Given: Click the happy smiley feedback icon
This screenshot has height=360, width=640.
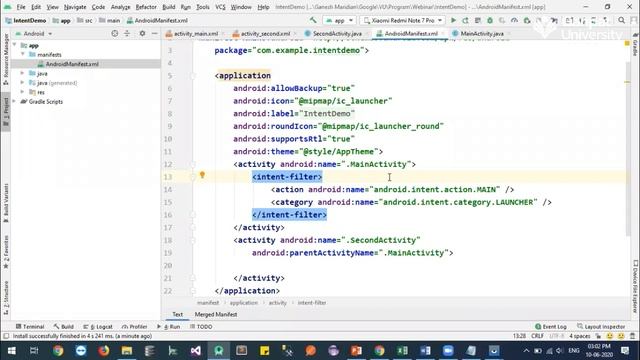Looking at the screenshot, I should tap(609, 336).
